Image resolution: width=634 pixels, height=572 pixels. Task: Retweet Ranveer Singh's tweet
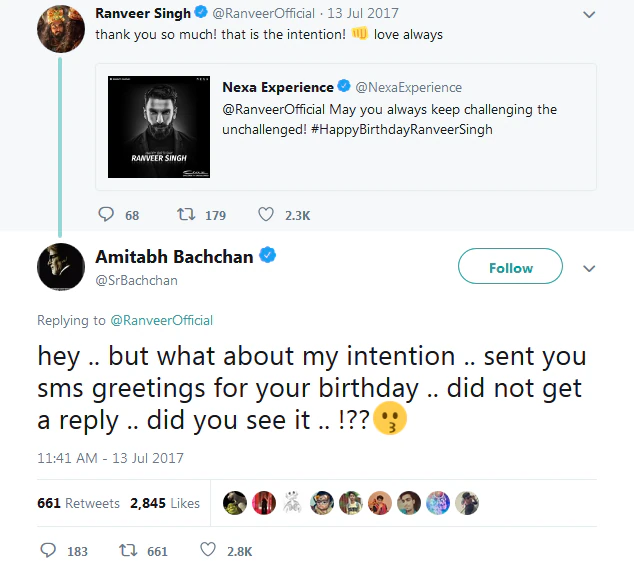coord(185,214)
